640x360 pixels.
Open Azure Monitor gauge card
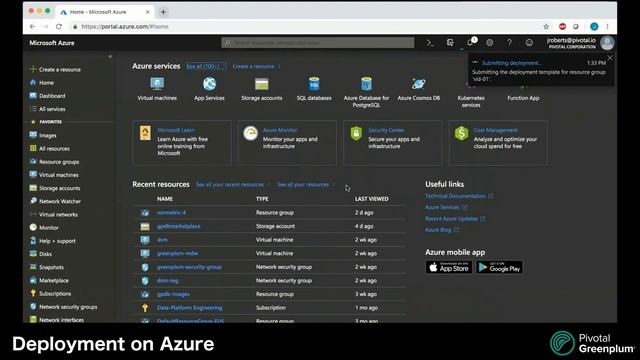(287, 142)
